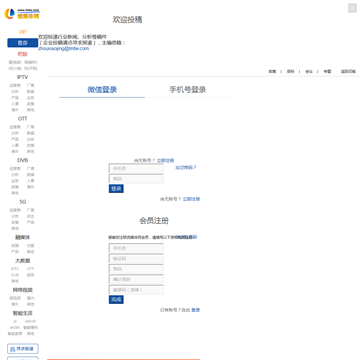This screenshot has width=360, height=360.
Task: Click the 获取验证码 link under 会员注册
Action: (187, 237)
